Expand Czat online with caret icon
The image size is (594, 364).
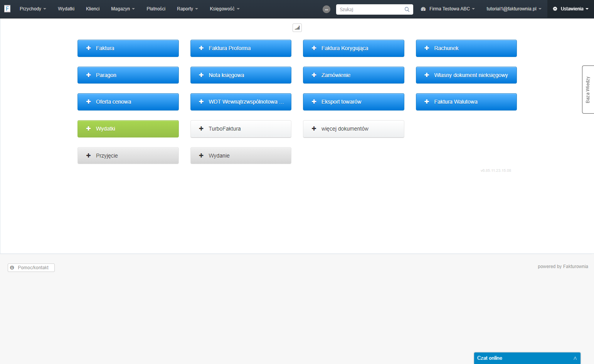(575, 358)
